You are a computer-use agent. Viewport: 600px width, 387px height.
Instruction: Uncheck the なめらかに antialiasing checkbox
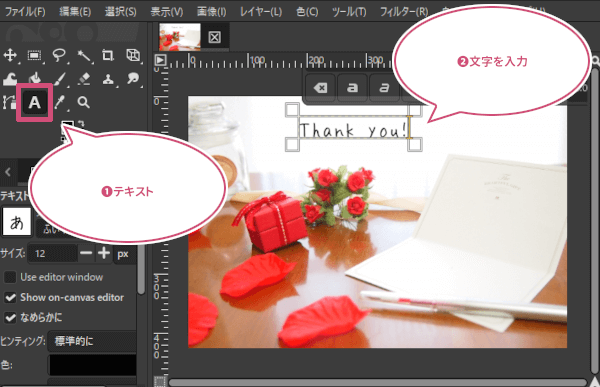coord(10,317)
